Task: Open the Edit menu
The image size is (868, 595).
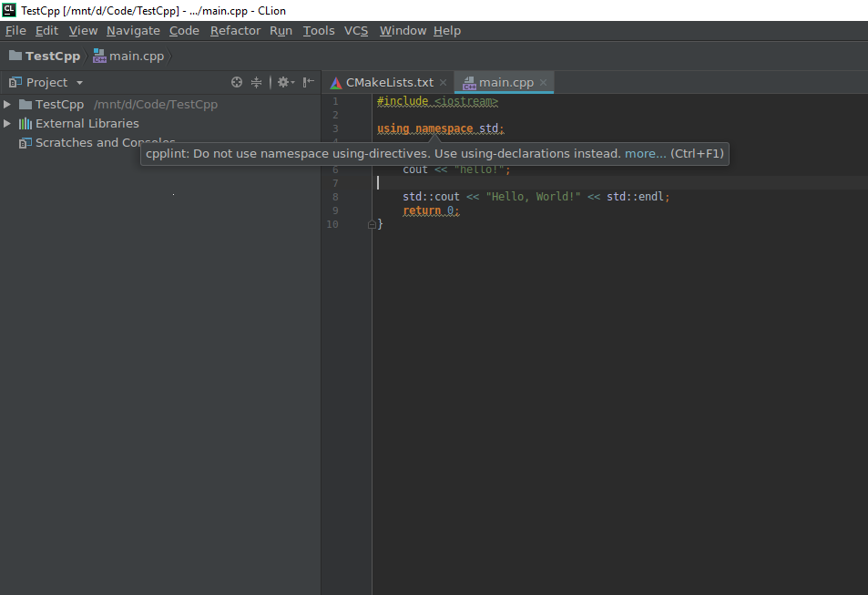Action: tap(46, 30)
